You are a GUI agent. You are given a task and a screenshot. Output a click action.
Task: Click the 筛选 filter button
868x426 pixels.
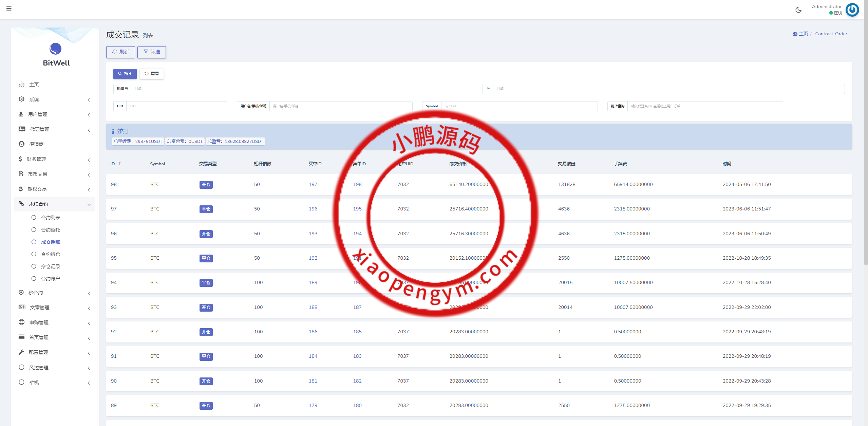[x=152, y=52]
